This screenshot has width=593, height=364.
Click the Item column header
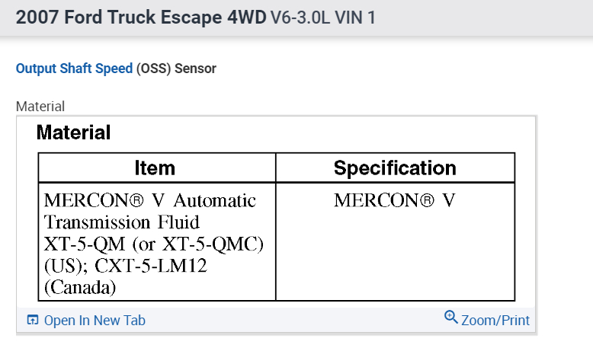click(x=155, y=168)
